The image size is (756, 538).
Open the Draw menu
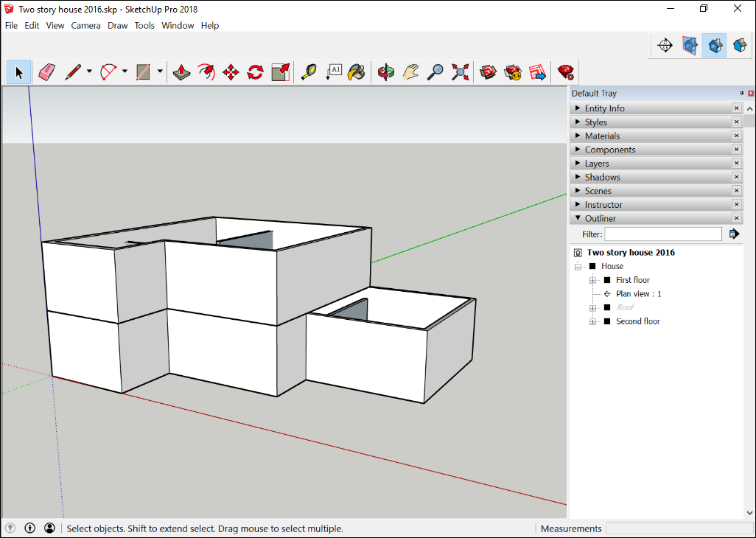pyautogui.click(x=118, y=26)
